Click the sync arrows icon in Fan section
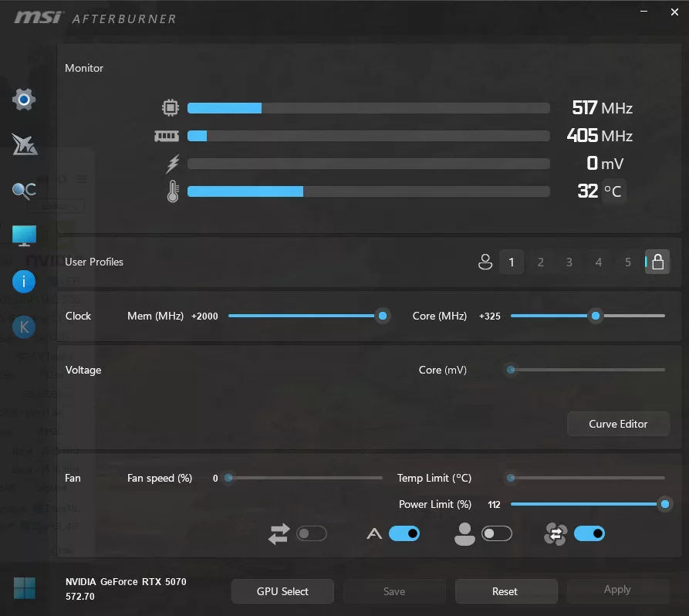 pos(279,533)
